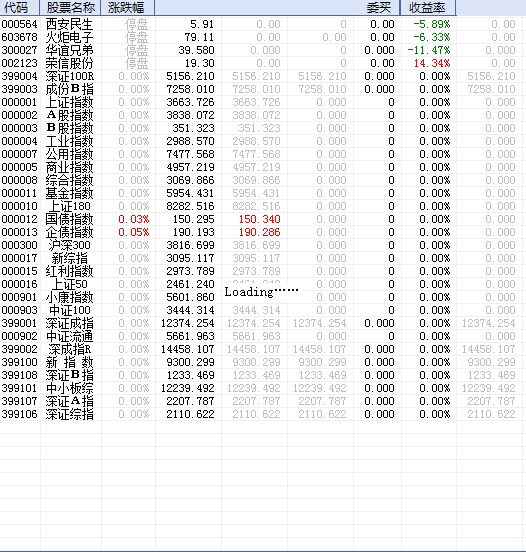Select the 中证100 row name

tap(69, 311)
